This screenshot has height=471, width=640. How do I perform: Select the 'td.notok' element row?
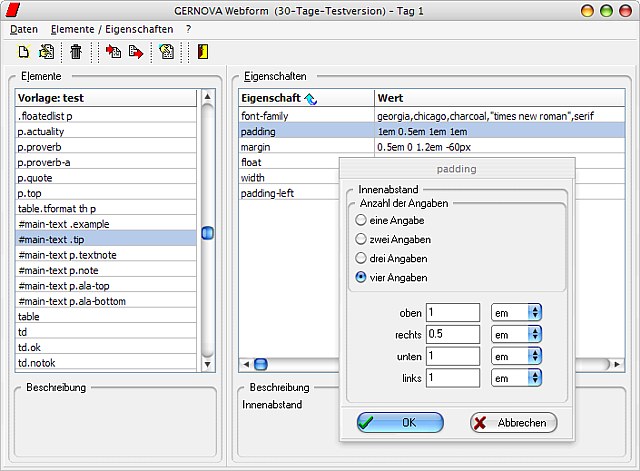(x=106, y=363)
